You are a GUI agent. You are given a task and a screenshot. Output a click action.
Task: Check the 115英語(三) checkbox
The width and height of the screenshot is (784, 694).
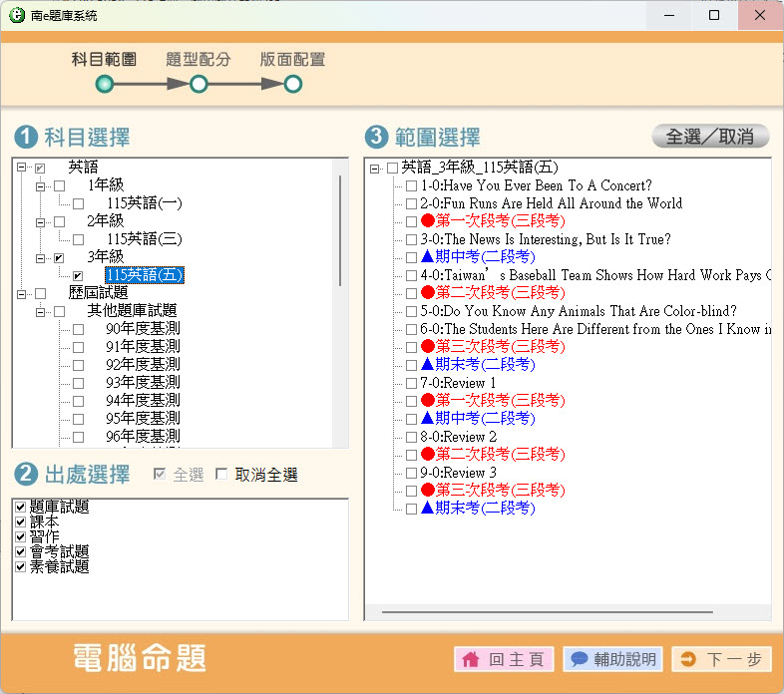(x=78, y=240)
